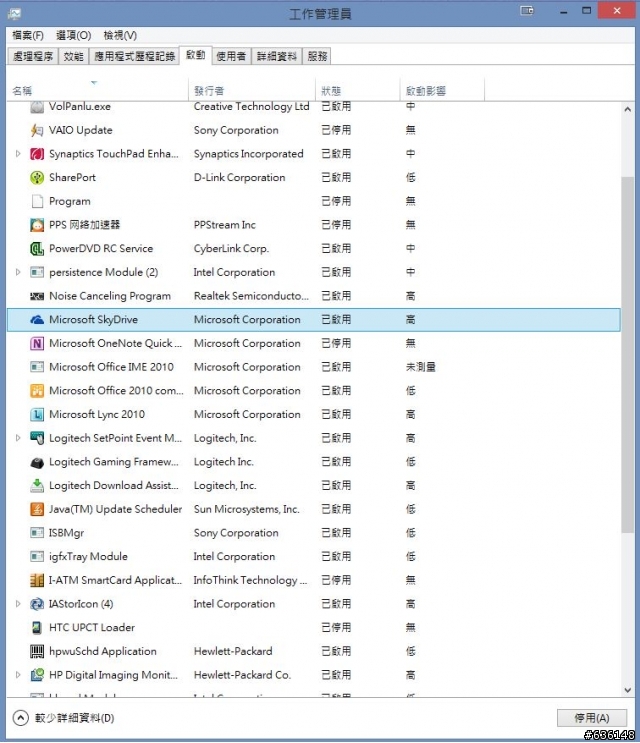
Task: Switch to the 效能 tab
Action: click(73, 56)
